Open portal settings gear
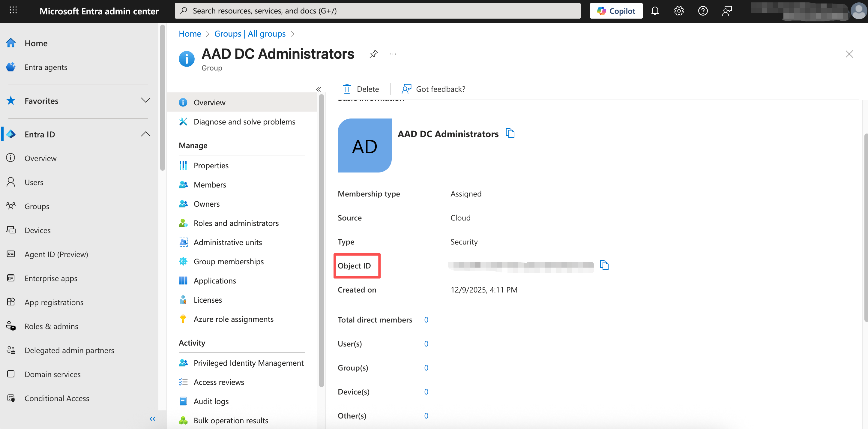Image resolution: width=868 pixels, height=429 pixels. [679, 11]
